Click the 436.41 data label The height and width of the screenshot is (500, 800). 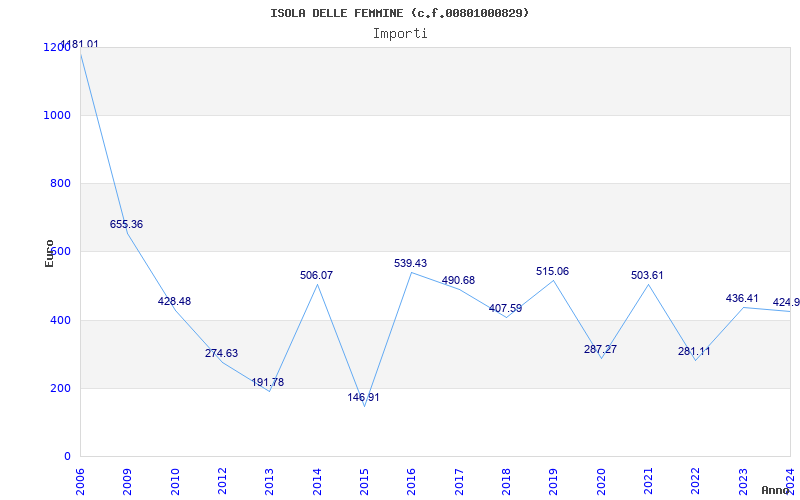click(x=742, y=299)
